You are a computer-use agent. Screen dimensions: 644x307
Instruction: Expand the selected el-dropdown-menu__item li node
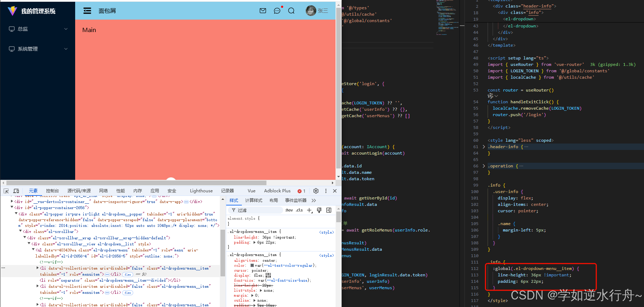38,268
